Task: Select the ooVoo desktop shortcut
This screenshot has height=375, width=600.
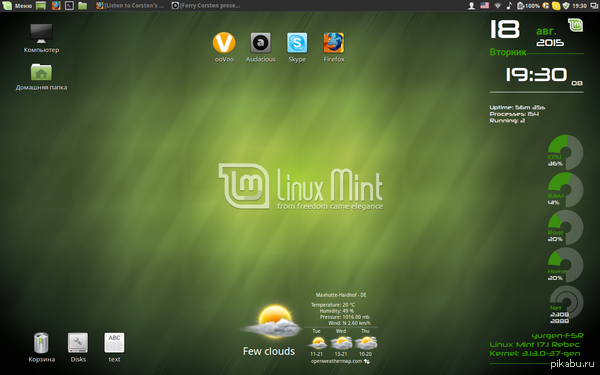Action: 224,47
